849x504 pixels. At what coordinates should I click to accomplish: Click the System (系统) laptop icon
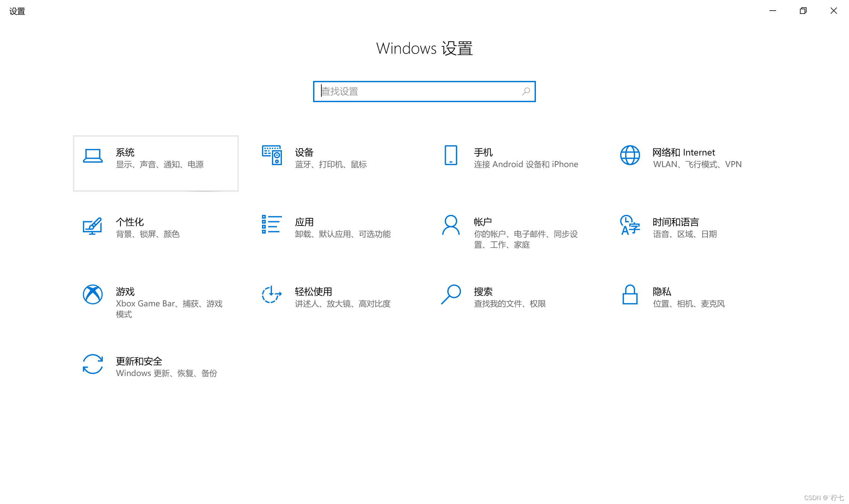(93, 156)
